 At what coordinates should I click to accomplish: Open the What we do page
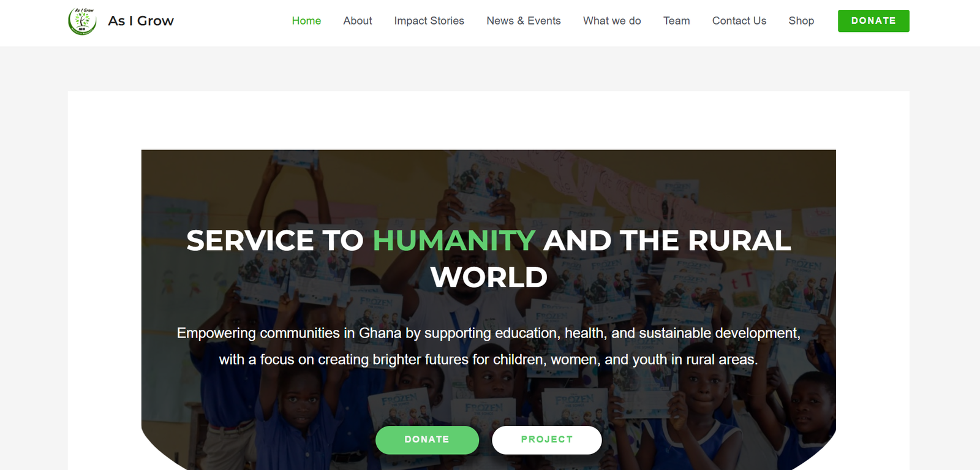pos(612,21)
